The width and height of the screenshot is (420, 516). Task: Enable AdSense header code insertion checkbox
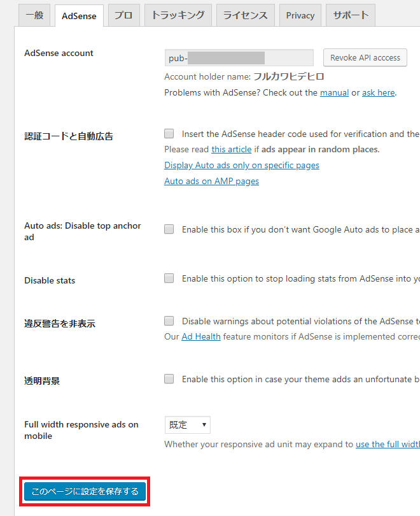(169, 133)
